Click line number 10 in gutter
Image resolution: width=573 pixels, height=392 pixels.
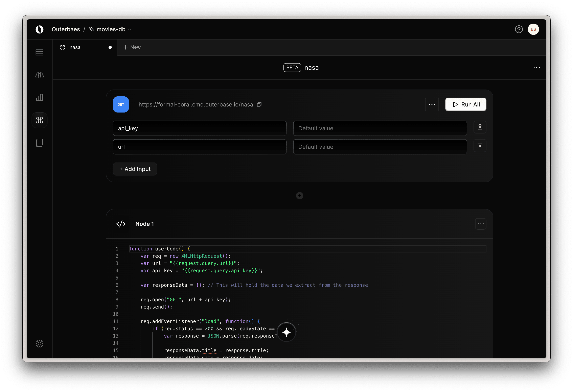click(x=116, y=314)
